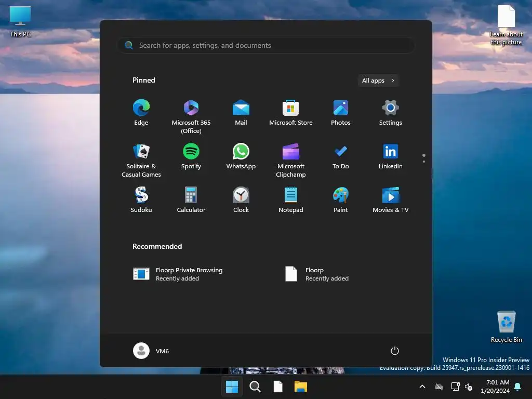This screenshot has height=399, width=532.
Task: Open Microsoft Store
Action: [291, 113]
